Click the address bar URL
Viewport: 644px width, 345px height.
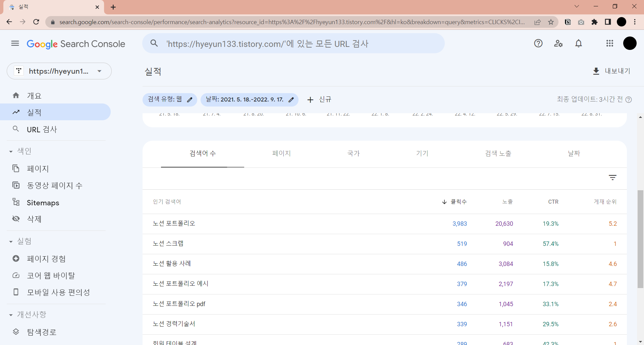[292, 22]
